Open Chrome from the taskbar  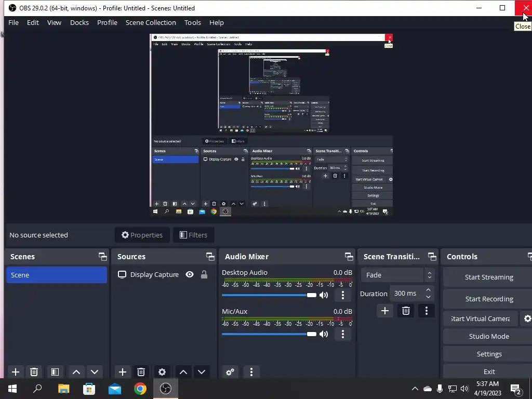(x=140, y=389)
